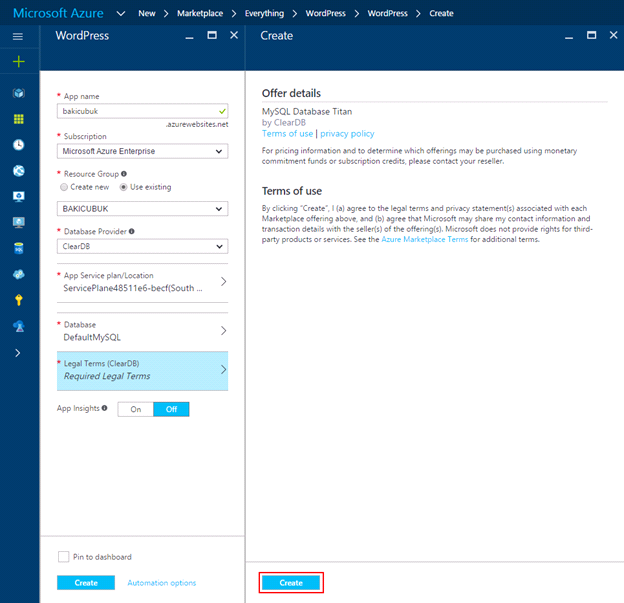Open the Azure Marketplace Terms link
Image resolution: width=624 pixels, height=603 pixels.
pos(425,239)
